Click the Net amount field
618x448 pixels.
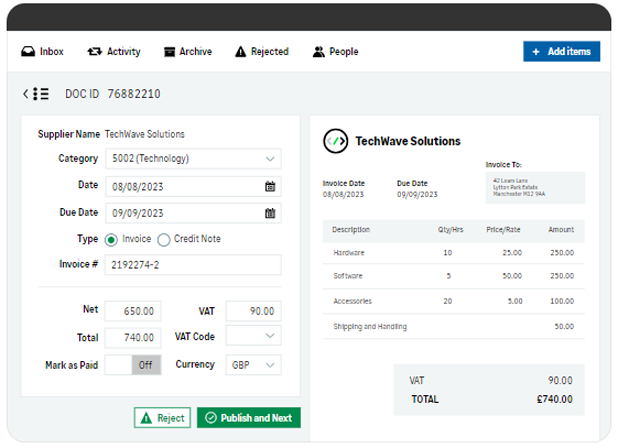click(x=133, y=311)
